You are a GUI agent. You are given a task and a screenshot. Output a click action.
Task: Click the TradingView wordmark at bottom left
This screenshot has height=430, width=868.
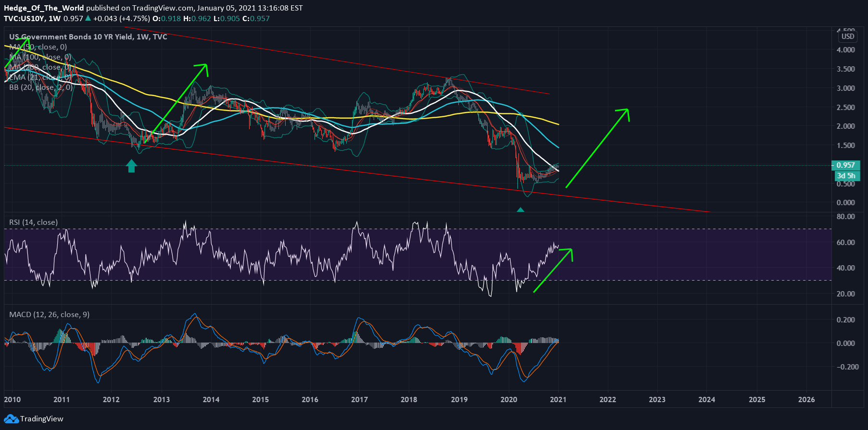click(42, 418)
